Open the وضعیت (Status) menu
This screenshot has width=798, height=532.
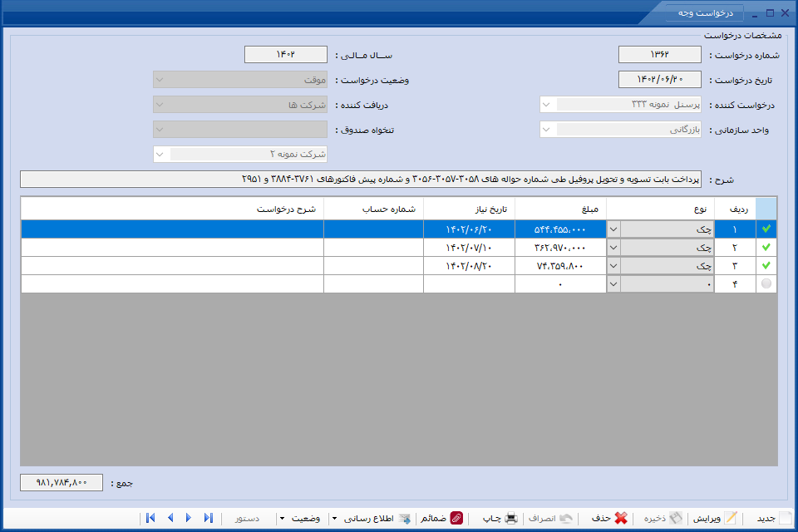[x=302, y=518]
